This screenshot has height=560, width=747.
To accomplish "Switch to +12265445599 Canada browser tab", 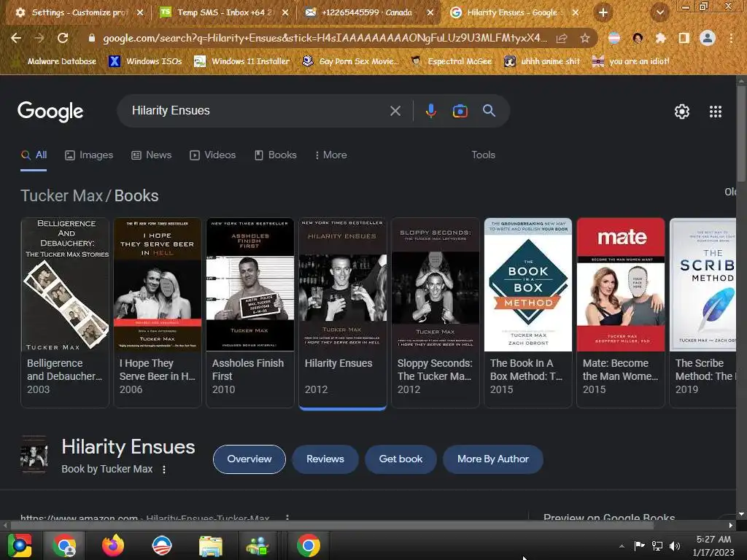I will tap(369, 12).
